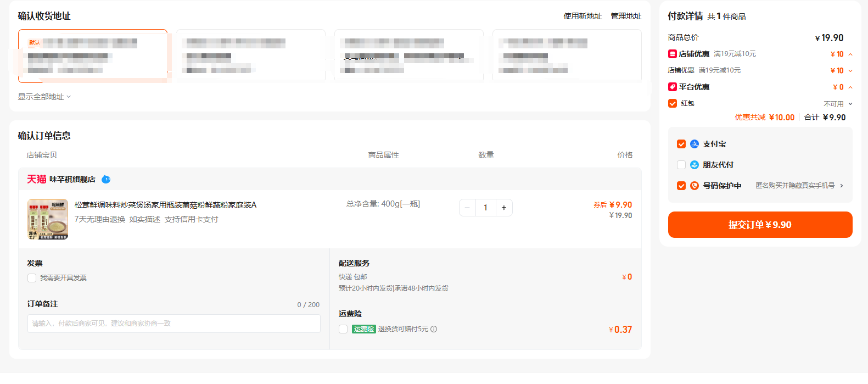
Task: Click the red 店铺优惠 icon
Action: pyautogui.click(x=672, y=54)
